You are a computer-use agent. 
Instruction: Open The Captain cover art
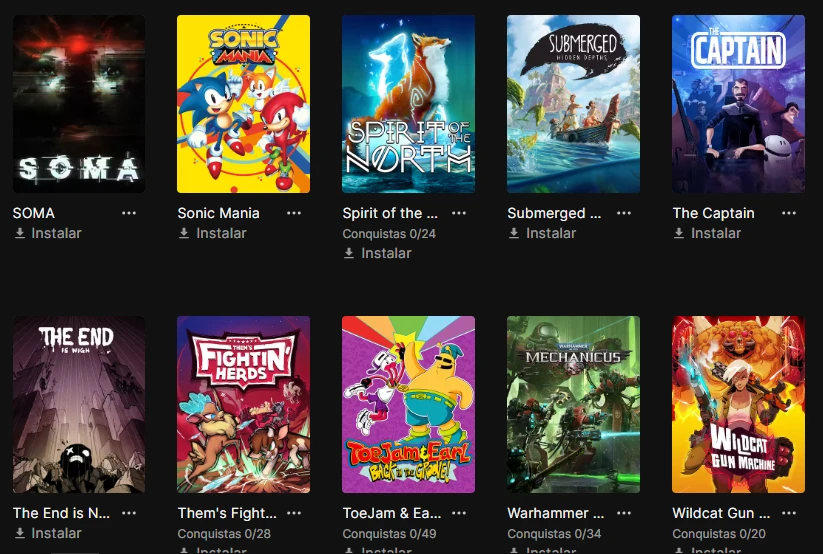[738, 104]
